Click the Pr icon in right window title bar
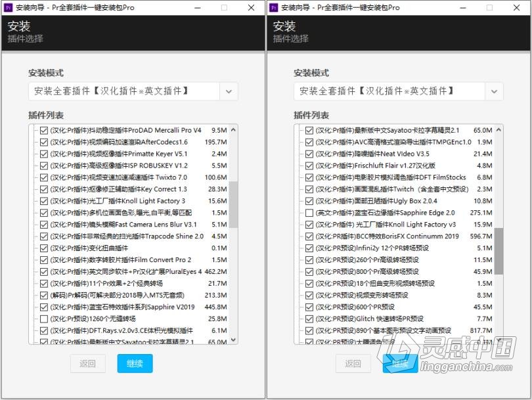Image resolution: width=532 pixels, height=400 pixels. pos(274,7)
